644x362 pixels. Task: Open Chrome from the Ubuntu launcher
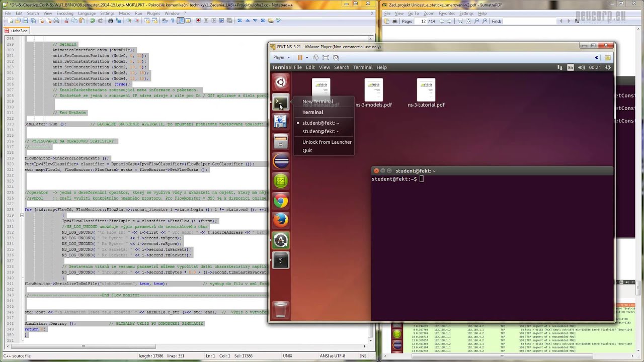(x=281, y=201)
